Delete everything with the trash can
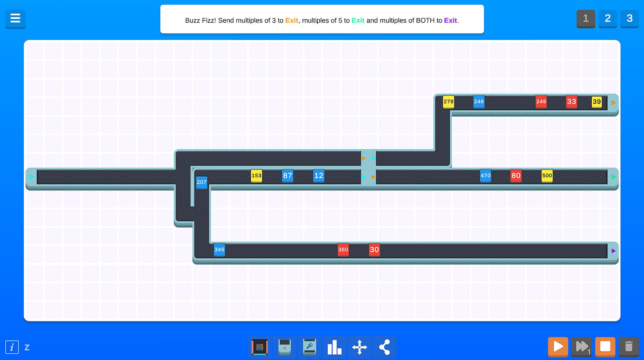 point(629,347)
